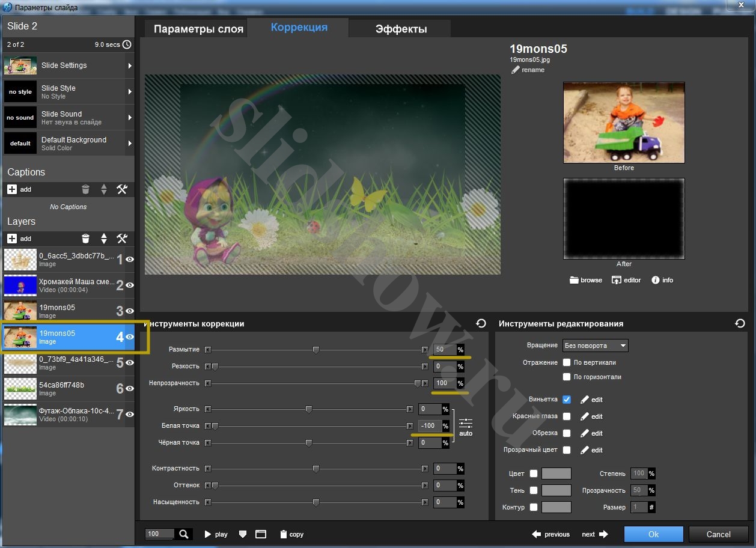The height and width of the screenshot is (548, 756).
Task: Click the Белая точка value field
Action: coord(430,426)
